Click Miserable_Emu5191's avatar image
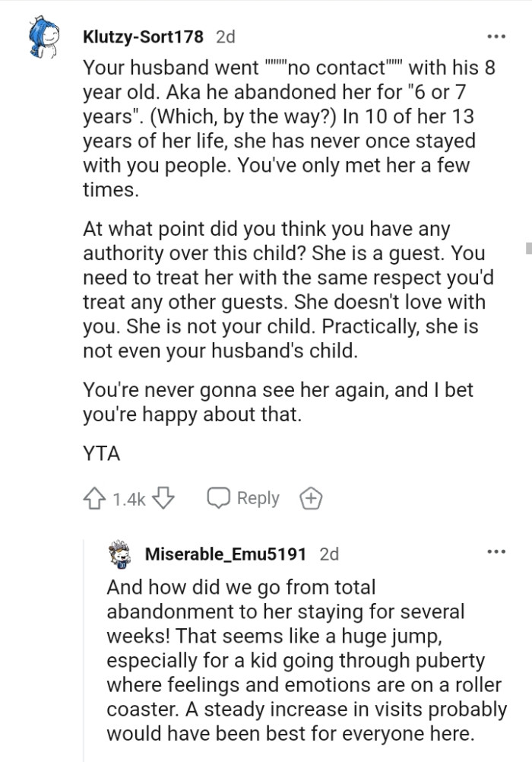This screenshot has height=762, width=532. 120,555
